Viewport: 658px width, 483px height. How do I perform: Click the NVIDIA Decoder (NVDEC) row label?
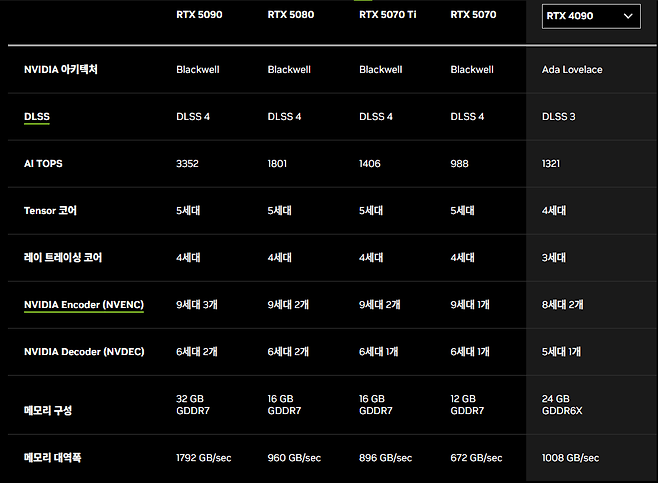(84, 351)
